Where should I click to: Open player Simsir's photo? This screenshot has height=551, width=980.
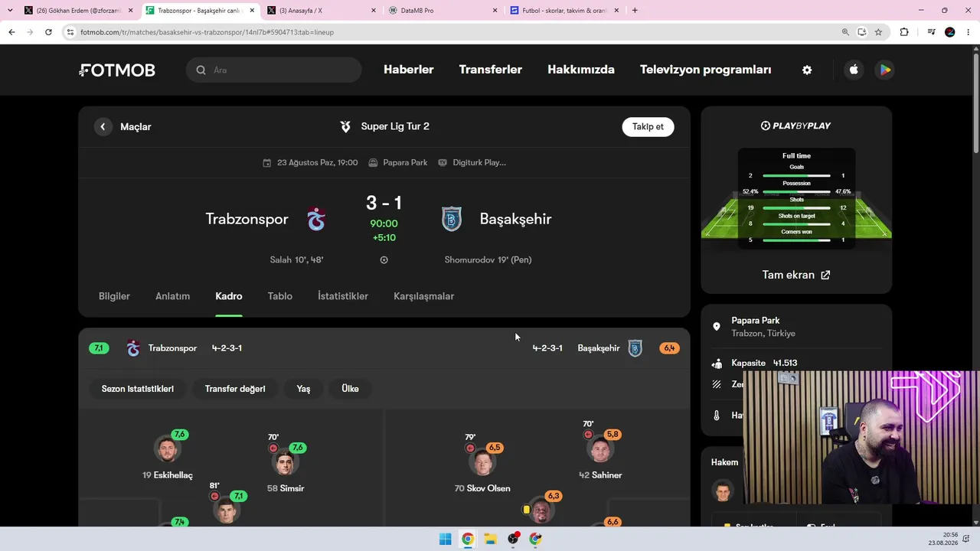285,463
